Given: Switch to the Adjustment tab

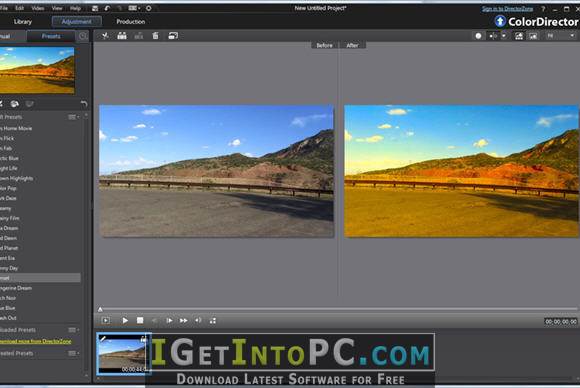Looking at the screenshot, I should pyautogui.click(x=77, y=21).
